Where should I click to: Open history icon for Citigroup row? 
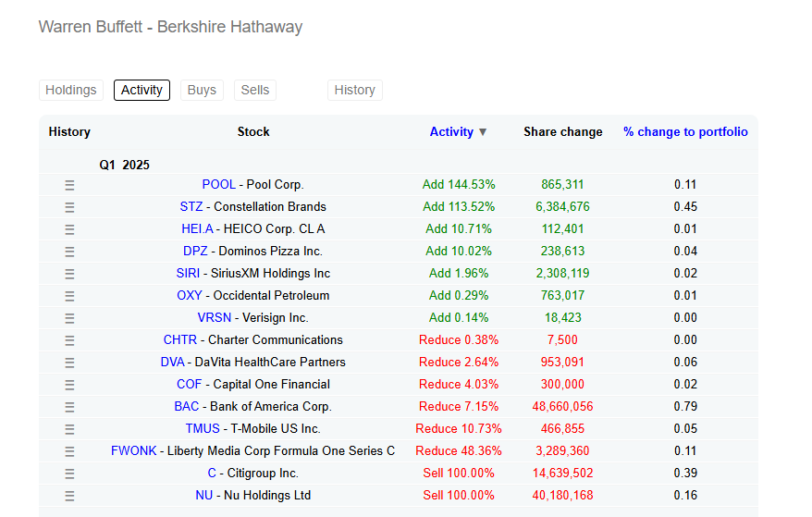pyautogui.click(x=69, y=474)
